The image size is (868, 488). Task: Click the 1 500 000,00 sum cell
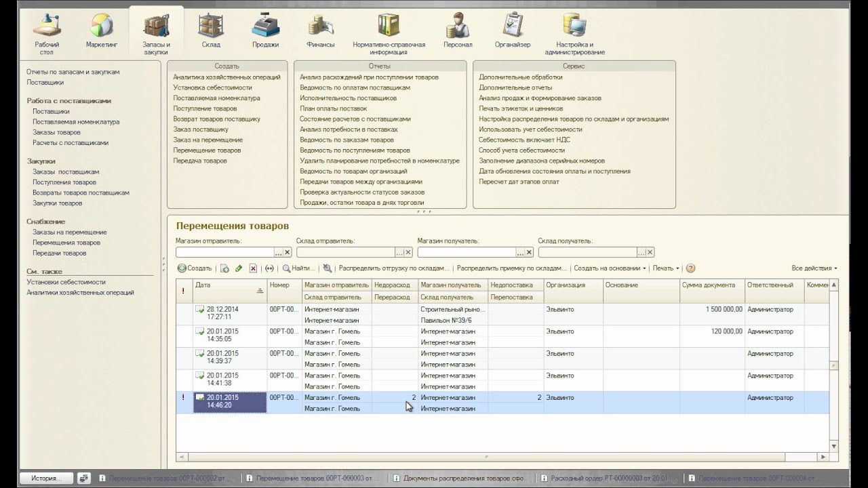coord(712,309)
